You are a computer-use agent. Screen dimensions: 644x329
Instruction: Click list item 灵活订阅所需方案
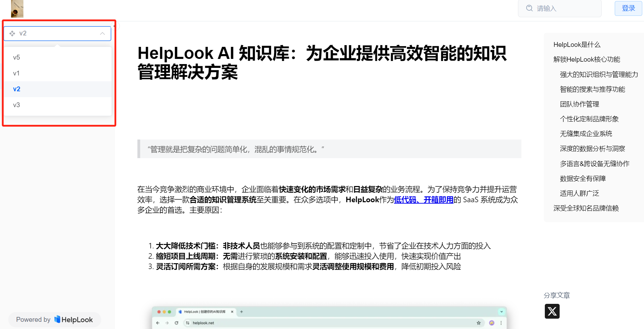tap(308, 267)
